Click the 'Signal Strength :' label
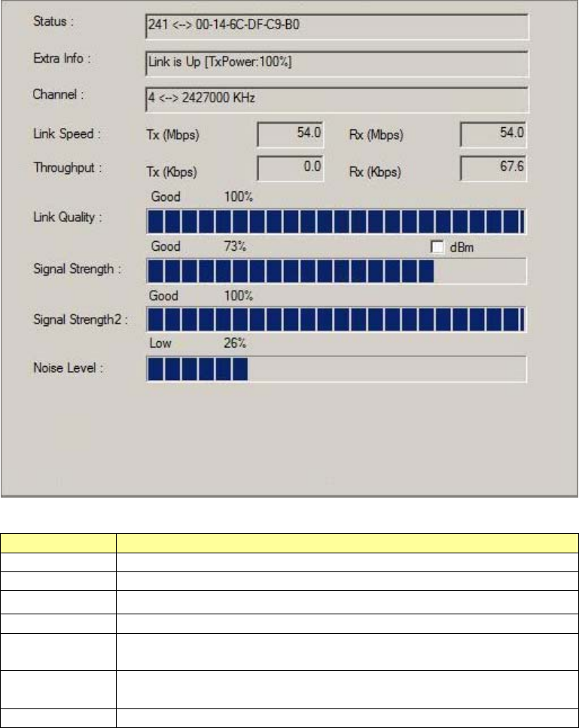Screen dimensions: 579x728 click(x=77, y=270)
